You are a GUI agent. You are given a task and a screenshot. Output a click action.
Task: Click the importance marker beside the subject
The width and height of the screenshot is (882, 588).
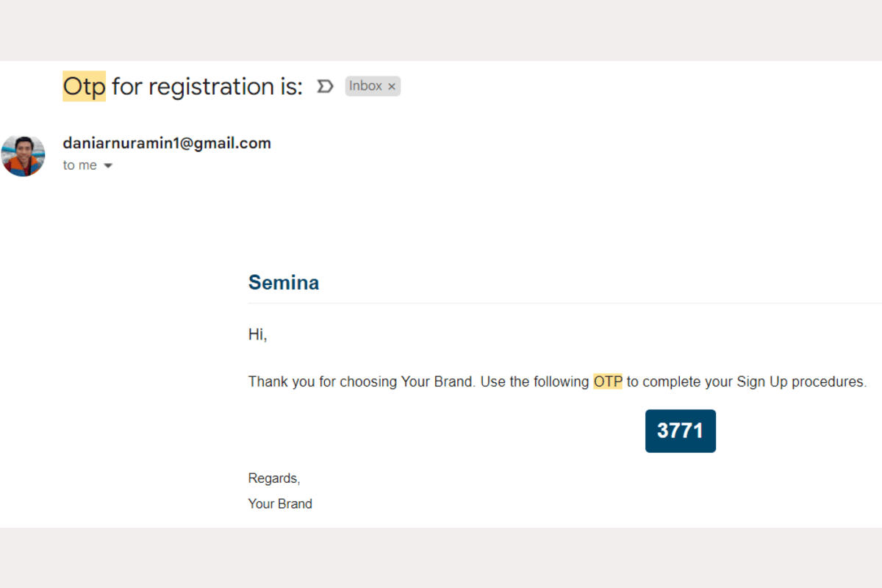(x=324, y=87)
